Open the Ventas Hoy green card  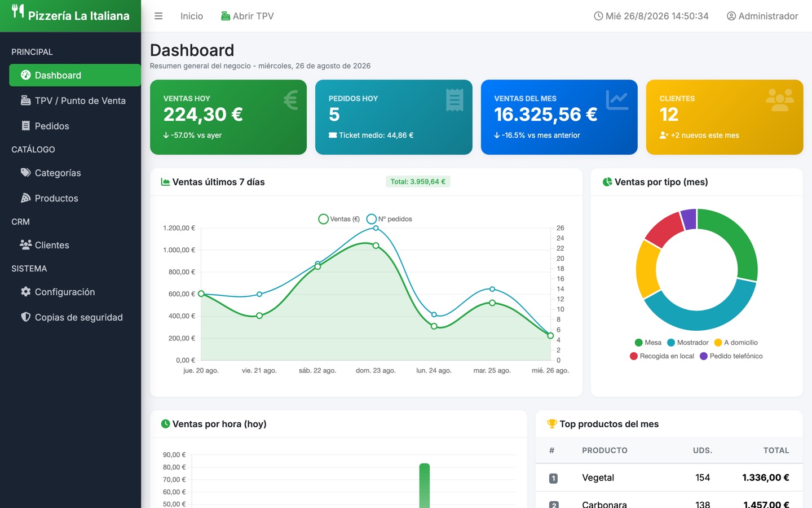[x=228, y=117]
